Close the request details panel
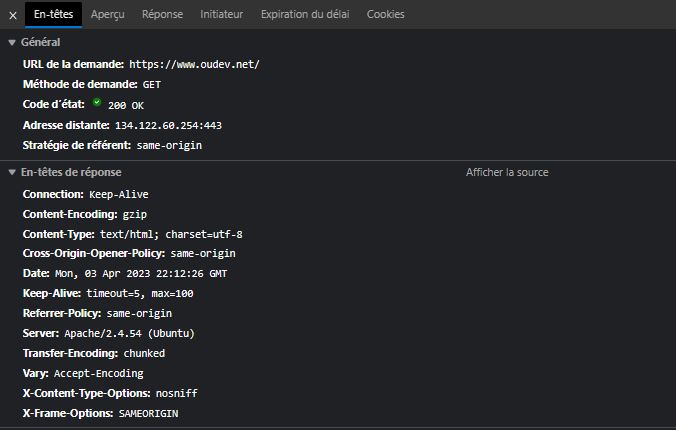Viewport: 676px width, 430px height. coord(13,16)
